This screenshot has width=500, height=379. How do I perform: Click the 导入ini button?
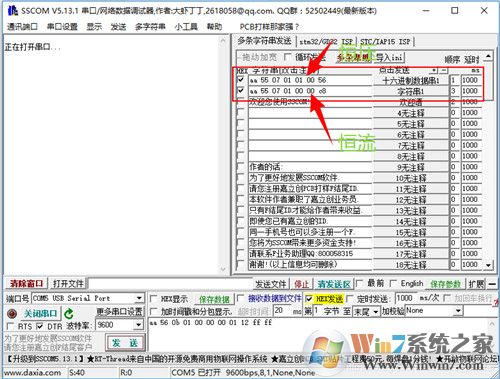(390, 58)
